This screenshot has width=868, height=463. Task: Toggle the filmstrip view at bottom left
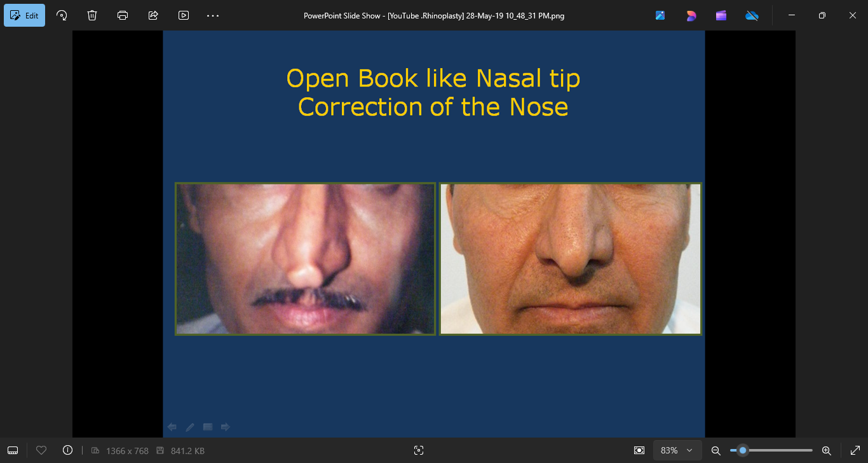[x=13, y=450]
